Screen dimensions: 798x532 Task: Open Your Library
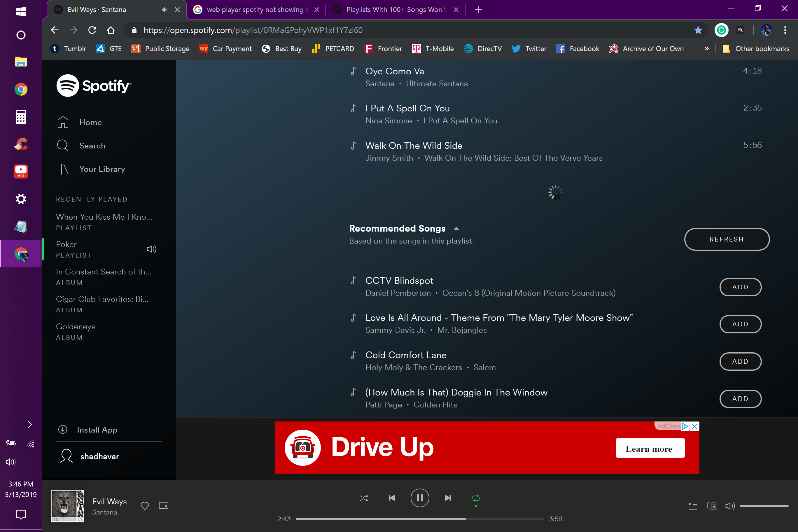[x=91, y=169]
